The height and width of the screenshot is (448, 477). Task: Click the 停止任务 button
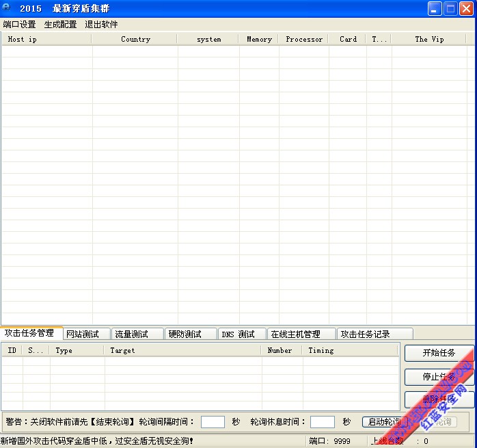439,377
